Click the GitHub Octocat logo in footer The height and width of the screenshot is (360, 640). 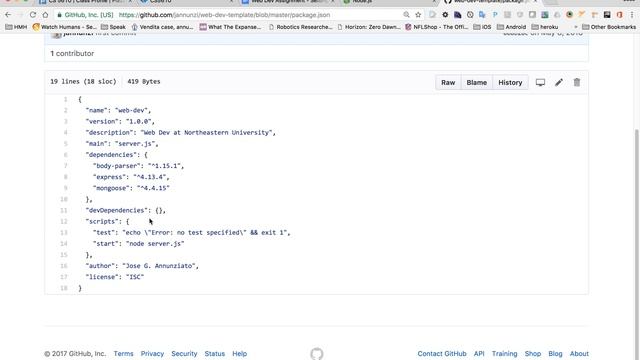coord(317,354)
